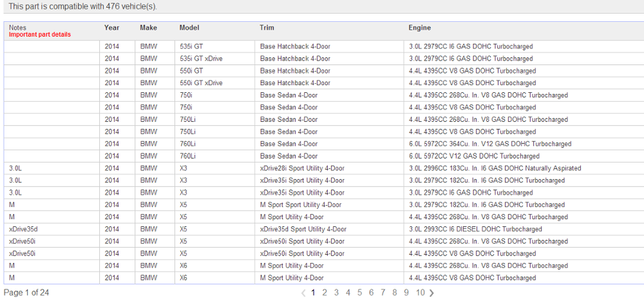The image size is (644, 305).
Task: Jump to page 4 in pagination
Action: (348, 293)
